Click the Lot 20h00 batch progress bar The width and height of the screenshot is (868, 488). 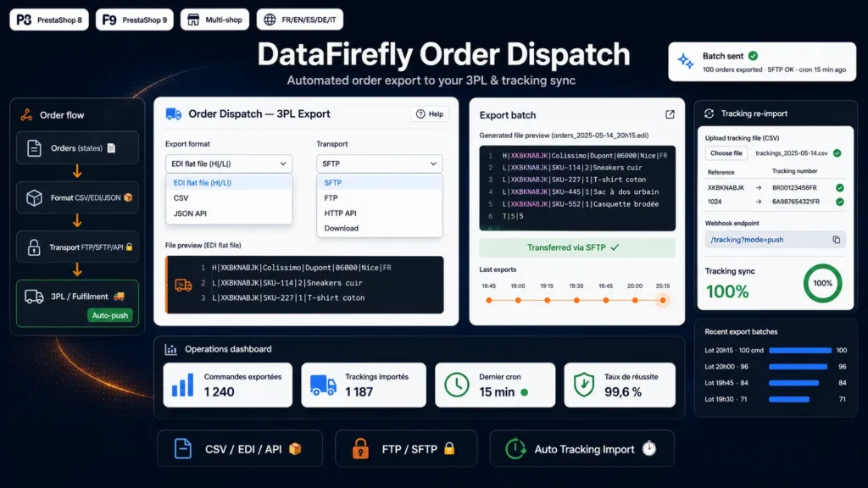pos(798,367)
